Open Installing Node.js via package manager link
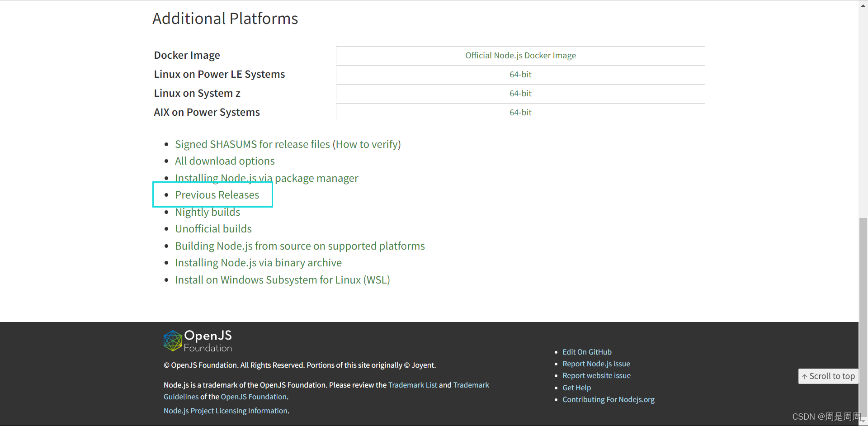 click(266, 178)
